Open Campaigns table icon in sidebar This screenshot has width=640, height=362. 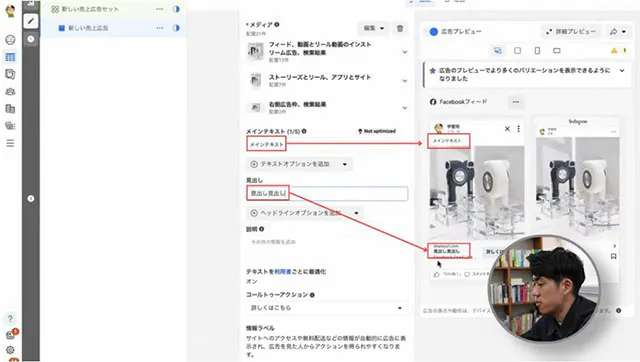10,57
